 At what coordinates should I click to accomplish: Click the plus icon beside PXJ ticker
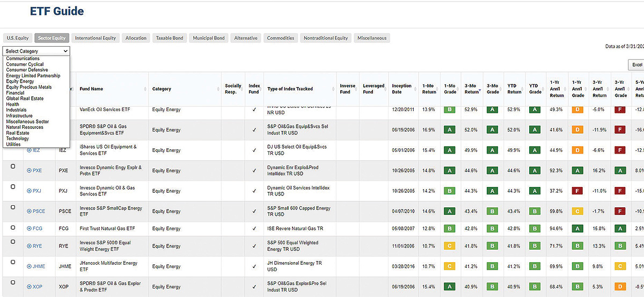click(29, 191)
